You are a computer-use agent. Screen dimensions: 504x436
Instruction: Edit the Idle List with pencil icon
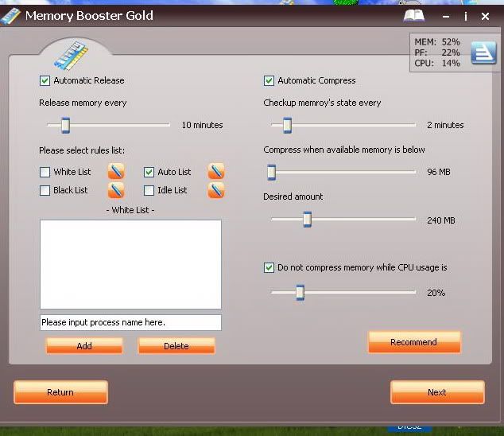point(216,190)
